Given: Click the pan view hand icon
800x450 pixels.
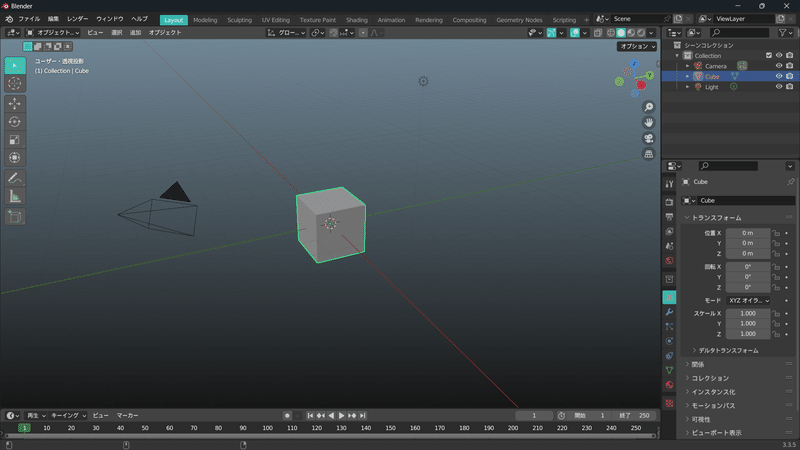Looking at the screenshot, I should 648,123.
